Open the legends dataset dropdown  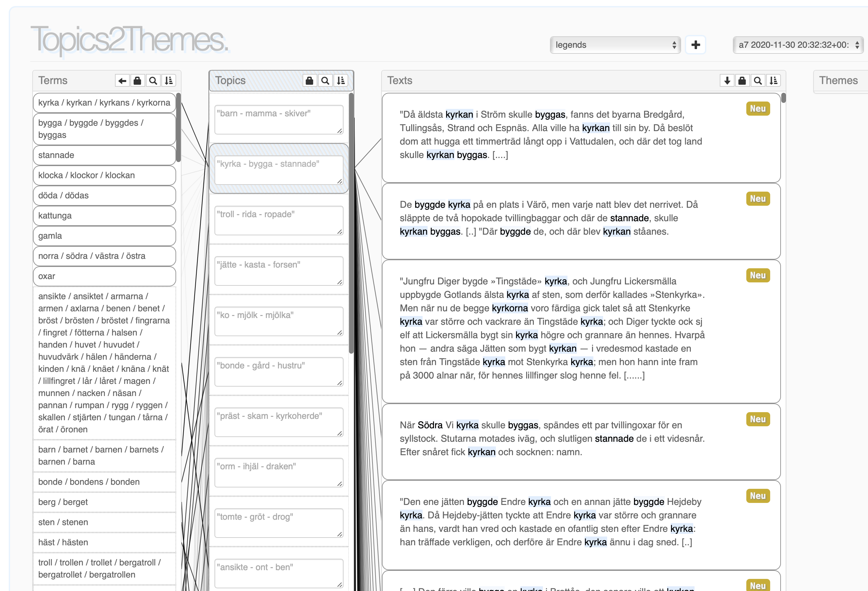tap(615, 45)
